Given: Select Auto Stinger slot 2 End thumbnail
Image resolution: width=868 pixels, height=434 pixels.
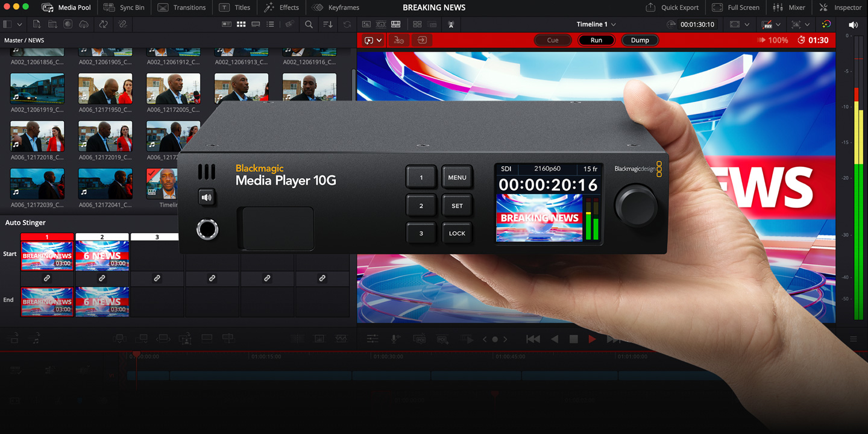Looking at the screenshot, I should click(102, 301).
